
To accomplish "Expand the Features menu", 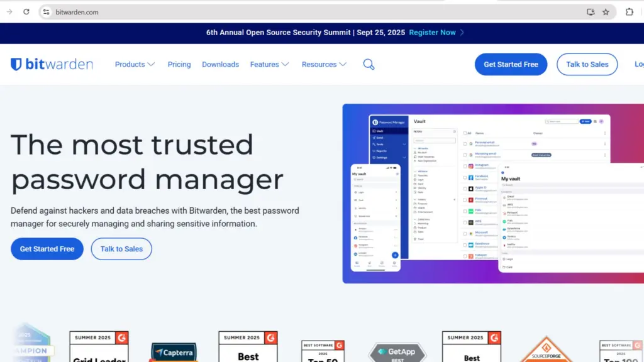I will click(x=269, y=65).
